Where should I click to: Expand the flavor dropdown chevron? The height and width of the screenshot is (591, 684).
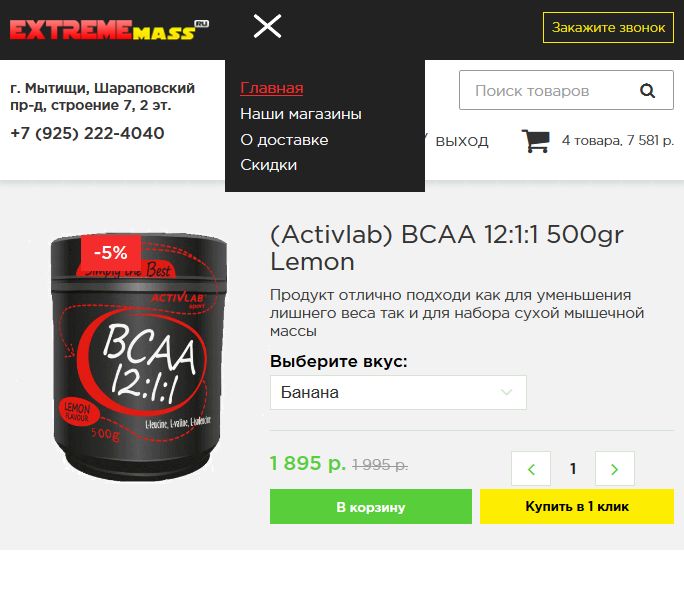pos(506,392)
